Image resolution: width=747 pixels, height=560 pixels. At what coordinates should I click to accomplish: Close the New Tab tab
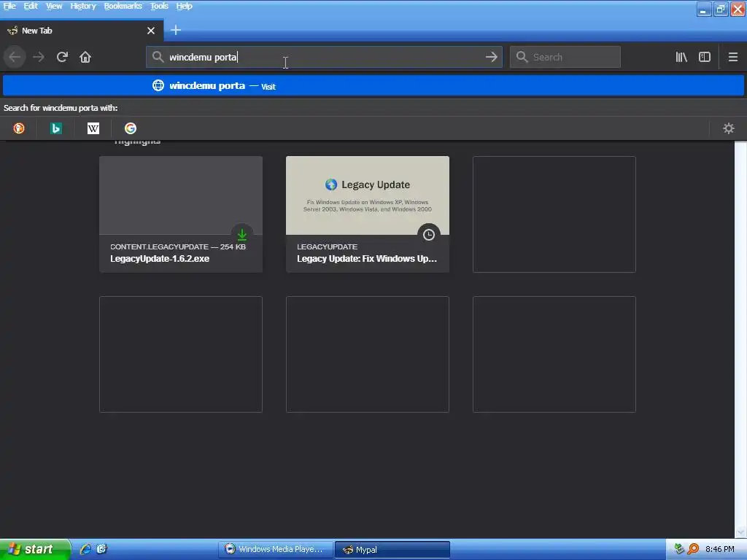click(x=151, y=31)
